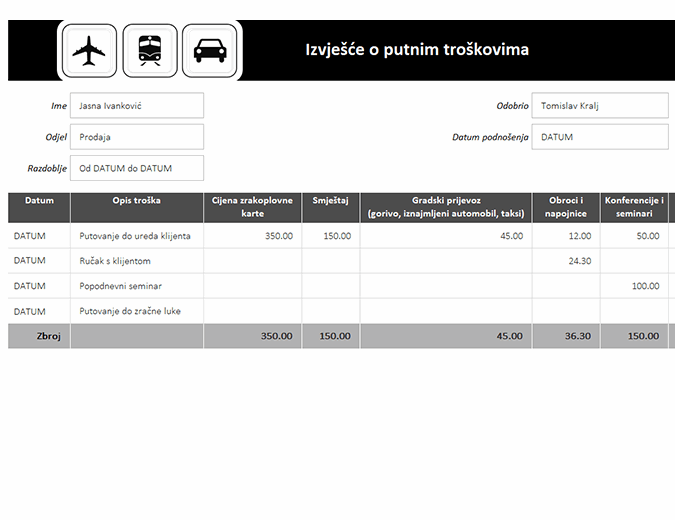The height and width of the screenshot is (520, 675).
Task: Select the report title Izvješće o putnim troškovima
Action: (x=417, y=50)
